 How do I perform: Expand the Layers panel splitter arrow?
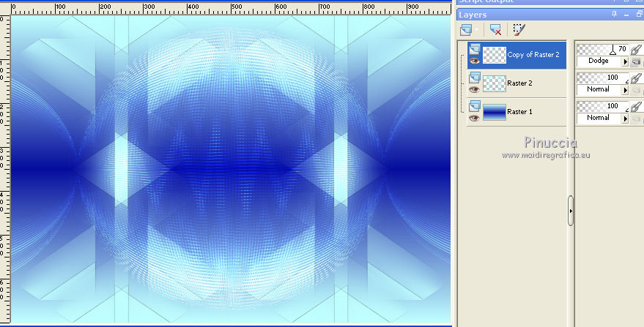571,211
